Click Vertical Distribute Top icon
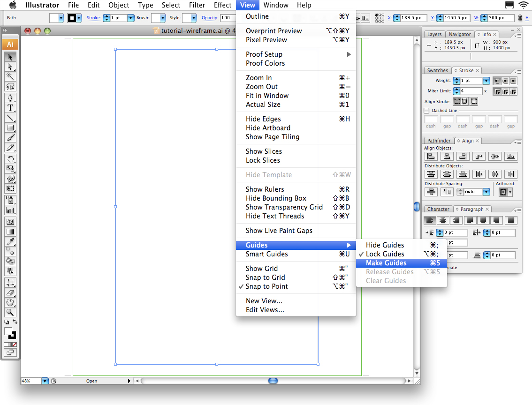This screenshot has height=405, width=532. 431,174
